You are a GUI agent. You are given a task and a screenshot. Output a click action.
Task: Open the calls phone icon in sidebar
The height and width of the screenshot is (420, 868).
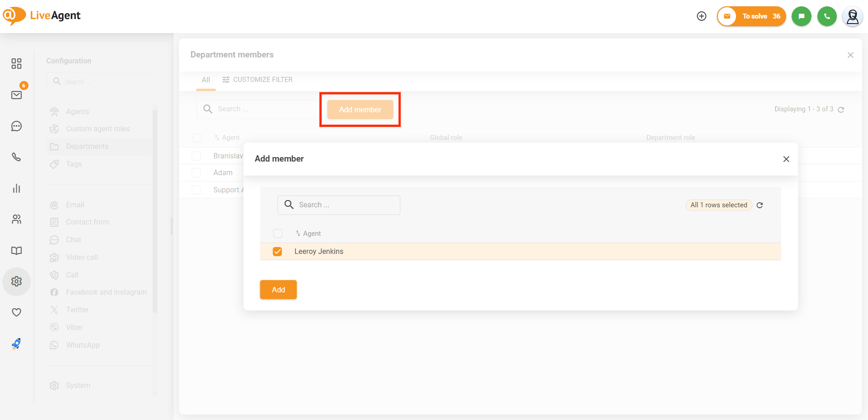(17, 157)
